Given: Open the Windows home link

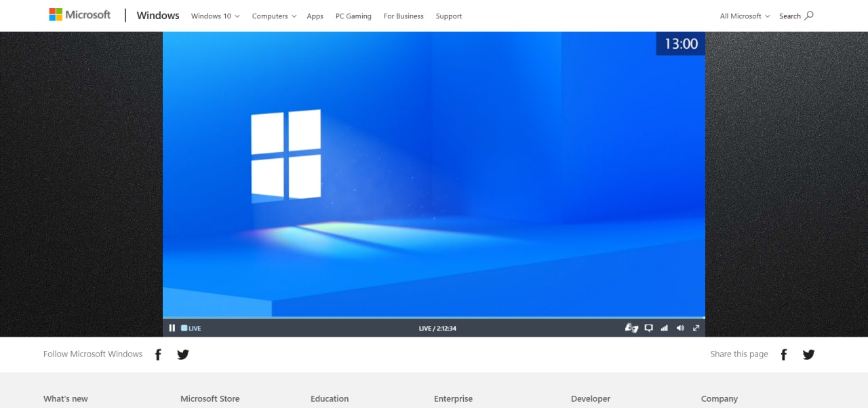Looking at the screenshot, I should [158, 16].
